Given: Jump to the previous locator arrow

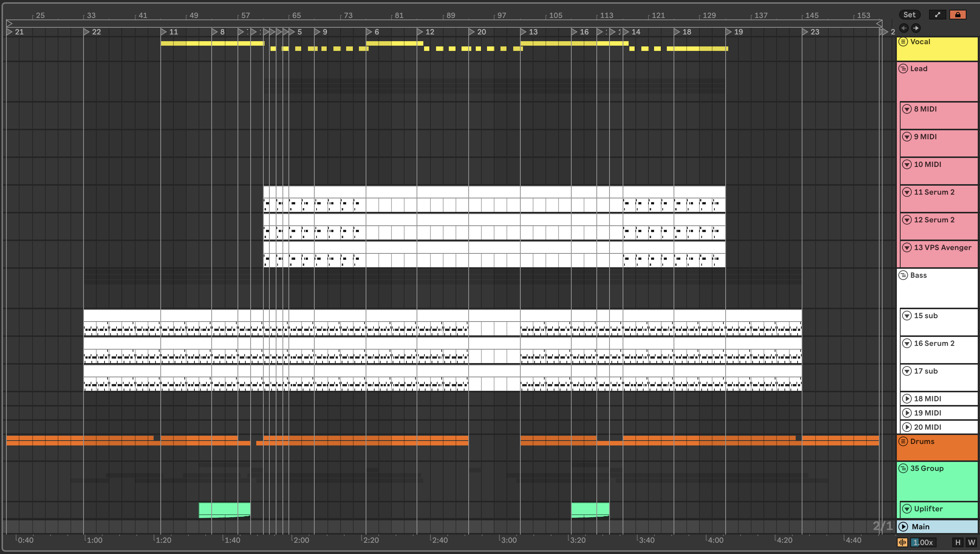Looking at the screenshot, I should [904, 28].
